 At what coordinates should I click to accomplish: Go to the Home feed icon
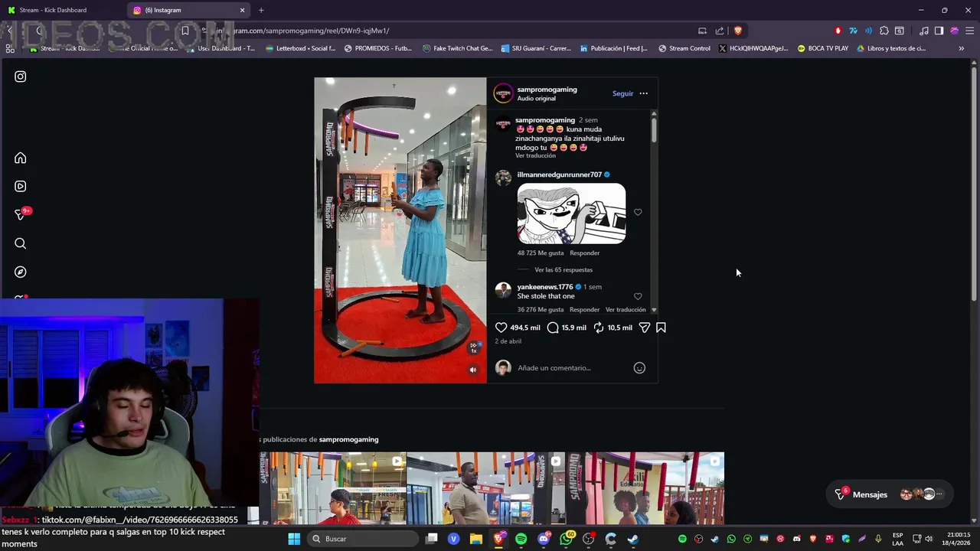[x=21, y=158]
